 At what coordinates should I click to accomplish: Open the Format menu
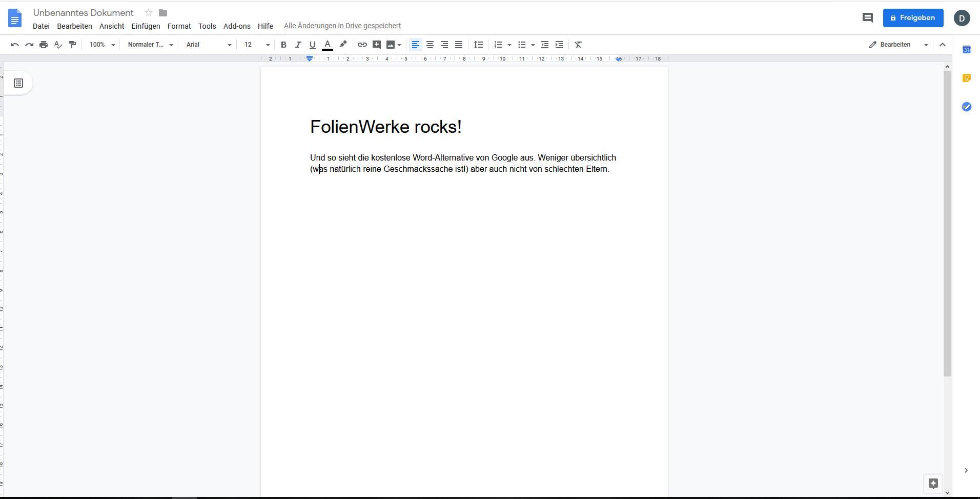click(179, 26)
